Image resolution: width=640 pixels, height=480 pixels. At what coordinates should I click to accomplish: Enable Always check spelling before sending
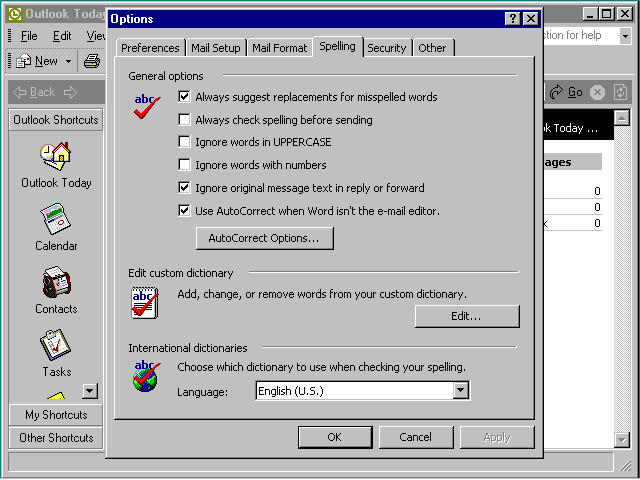[x=184, y=120]
